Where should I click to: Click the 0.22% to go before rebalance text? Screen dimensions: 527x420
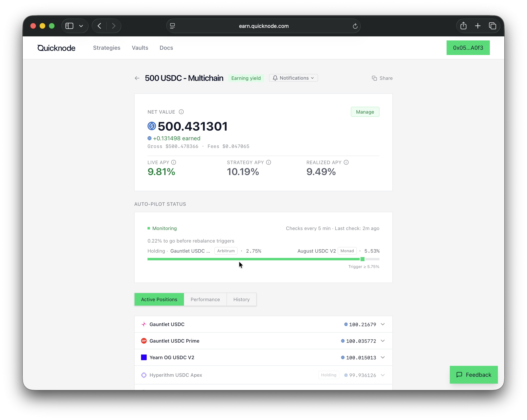pyautogui.click(x=191, y=241)
